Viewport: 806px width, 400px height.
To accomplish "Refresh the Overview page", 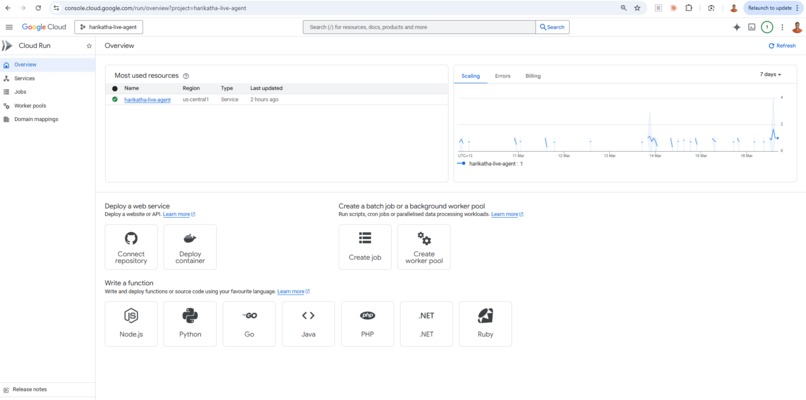I will pyautogui.click(x=782, y=46).
